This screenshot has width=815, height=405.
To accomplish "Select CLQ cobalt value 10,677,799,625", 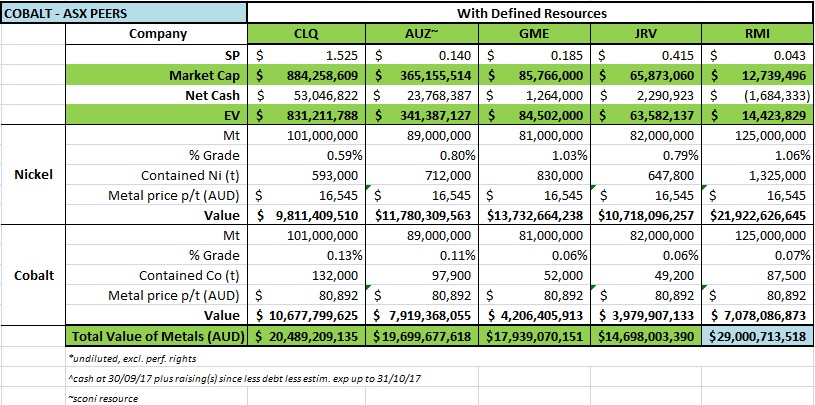I will [306, 316].
